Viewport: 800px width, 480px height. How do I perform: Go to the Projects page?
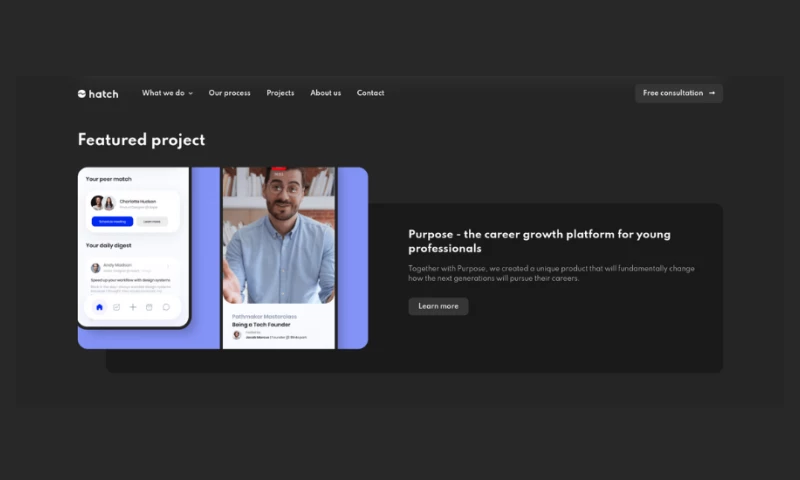tap(280, 93)
